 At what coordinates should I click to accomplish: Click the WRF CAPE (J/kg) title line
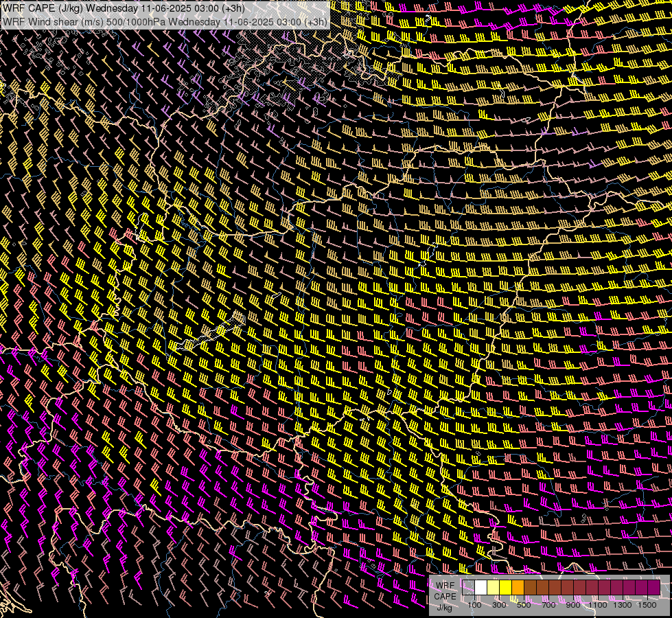124,8
